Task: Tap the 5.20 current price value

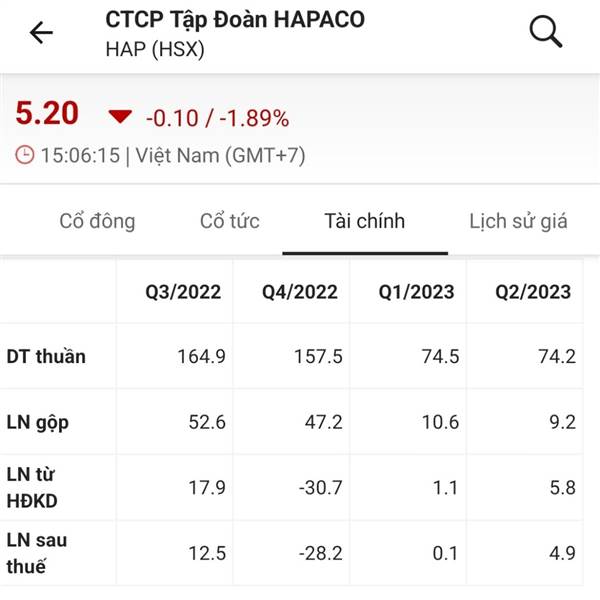Action: tap(47, 113)
